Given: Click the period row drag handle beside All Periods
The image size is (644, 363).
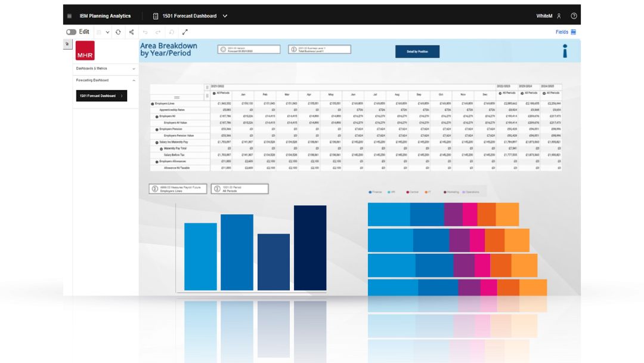Looking at the screenshot, I should (x=207, y=96).
